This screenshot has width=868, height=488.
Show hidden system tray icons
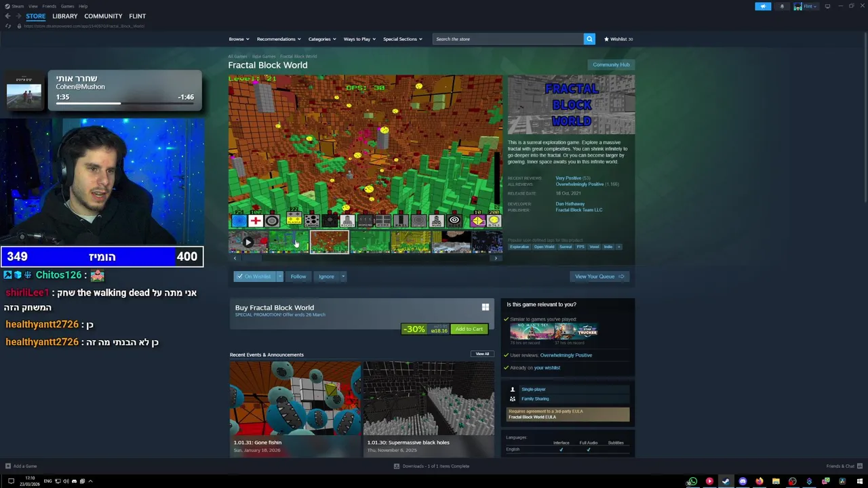click(90, 481)
